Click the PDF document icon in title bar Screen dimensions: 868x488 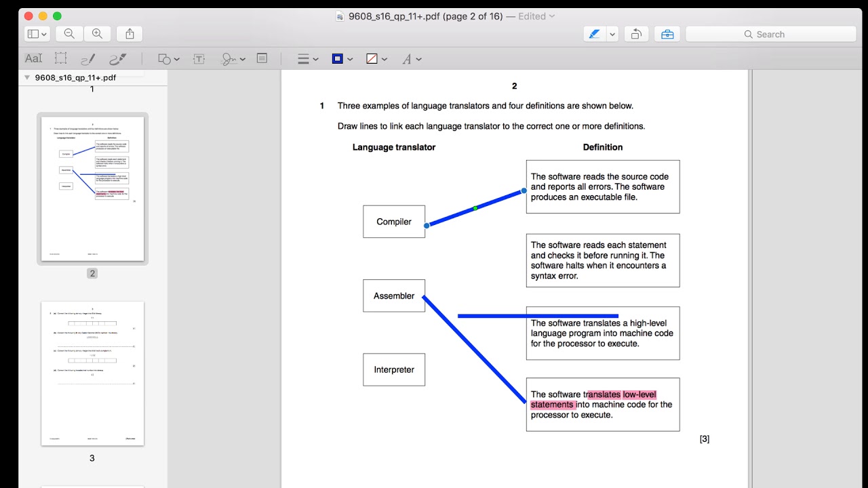click(x=340, y=16)
